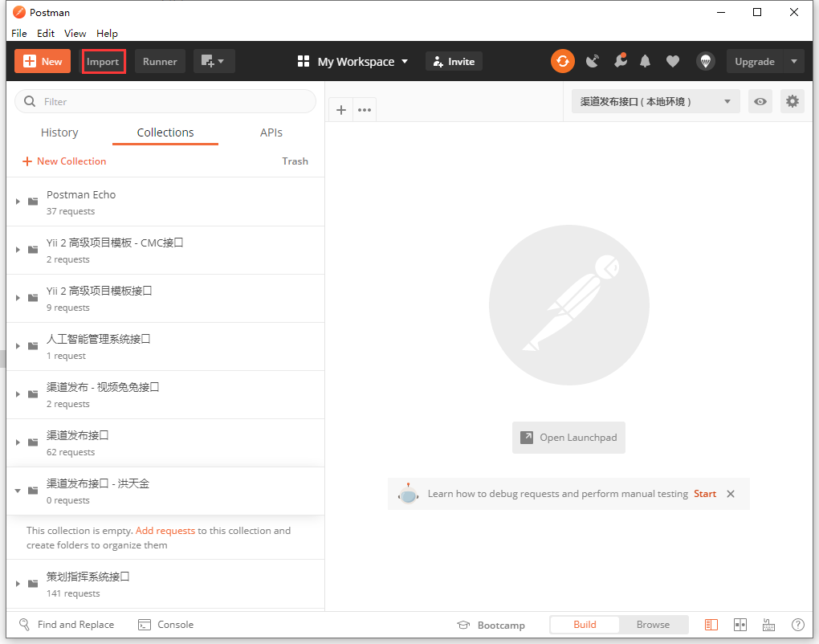Viewport: 819px width, 644px height.
Task: Open environment selector 渠道发布接口 ( 本地环境 )
Action: tap(655, 101)
